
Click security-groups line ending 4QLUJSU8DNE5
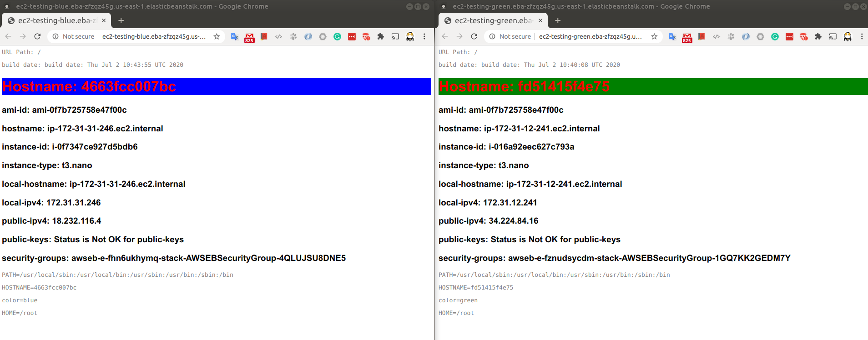point(174,258)
